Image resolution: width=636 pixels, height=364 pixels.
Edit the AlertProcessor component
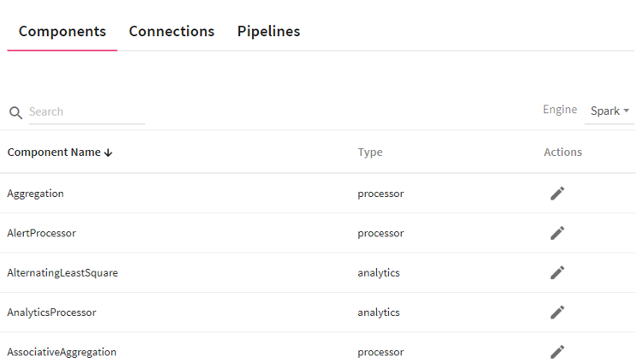tap(557, 233)
